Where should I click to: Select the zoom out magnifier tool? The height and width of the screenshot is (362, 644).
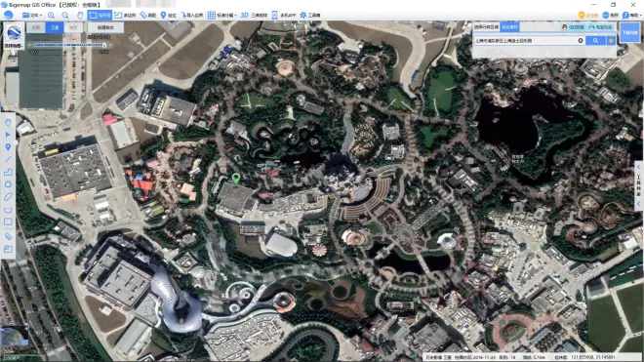[65, 16]
